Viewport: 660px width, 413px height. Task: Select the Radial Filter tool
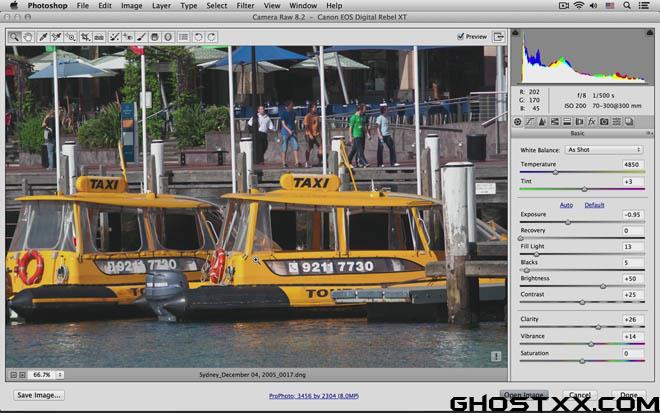tap(168, 37)
